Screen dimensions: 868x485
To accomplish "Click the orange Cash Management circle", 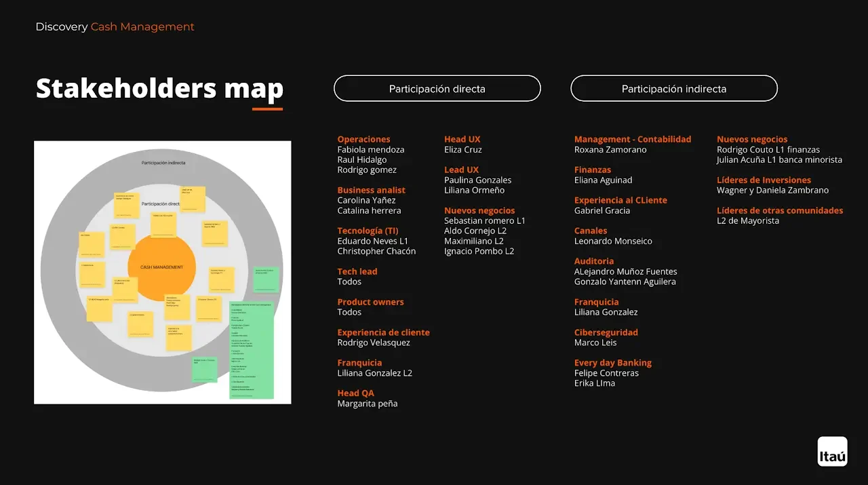I will [x=161, y=268].
